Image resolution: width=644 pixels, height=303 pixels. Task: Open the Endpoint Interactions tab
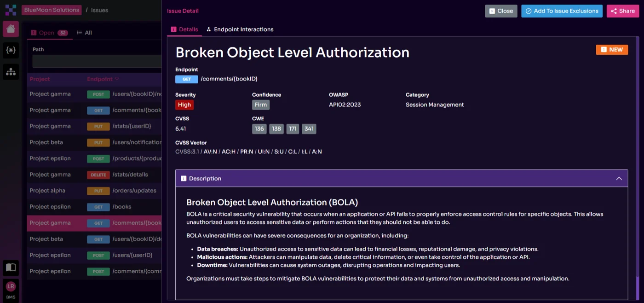(x=240, y=29)
